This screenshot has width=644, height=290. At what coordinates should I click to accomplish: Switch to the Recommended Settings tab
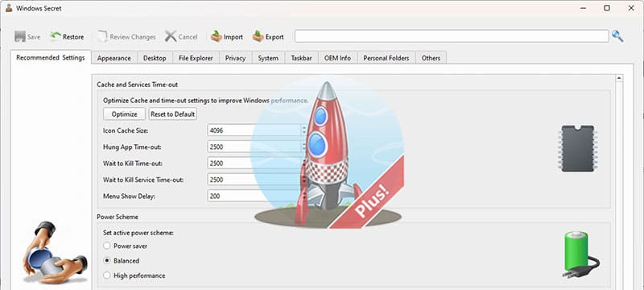click(51, 58)
